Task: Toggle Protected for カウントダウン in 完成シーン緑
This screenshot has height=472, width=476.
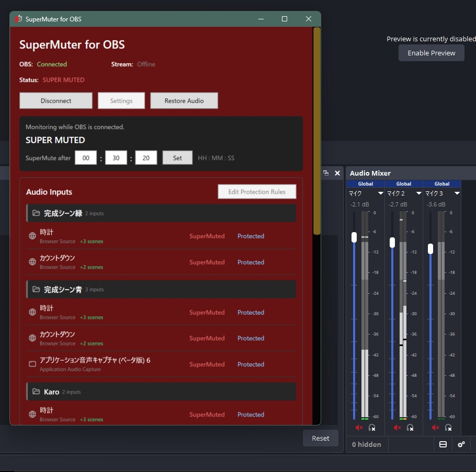Action: [251, 262]
